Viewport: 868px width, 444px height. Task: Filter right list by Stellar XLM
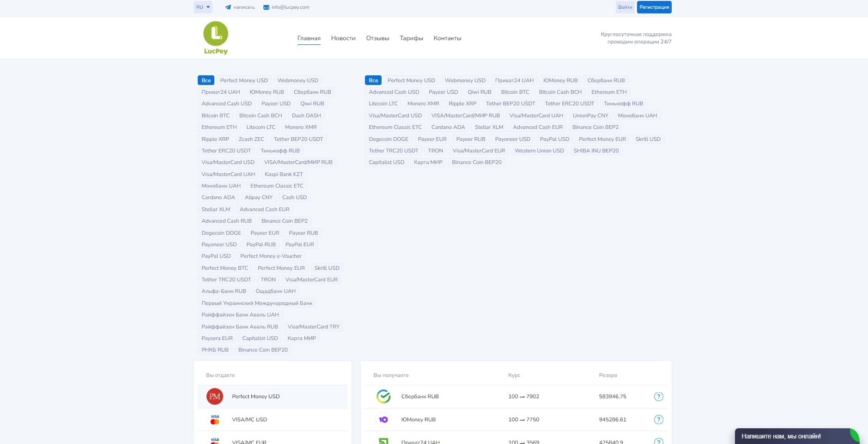[489, 127]
